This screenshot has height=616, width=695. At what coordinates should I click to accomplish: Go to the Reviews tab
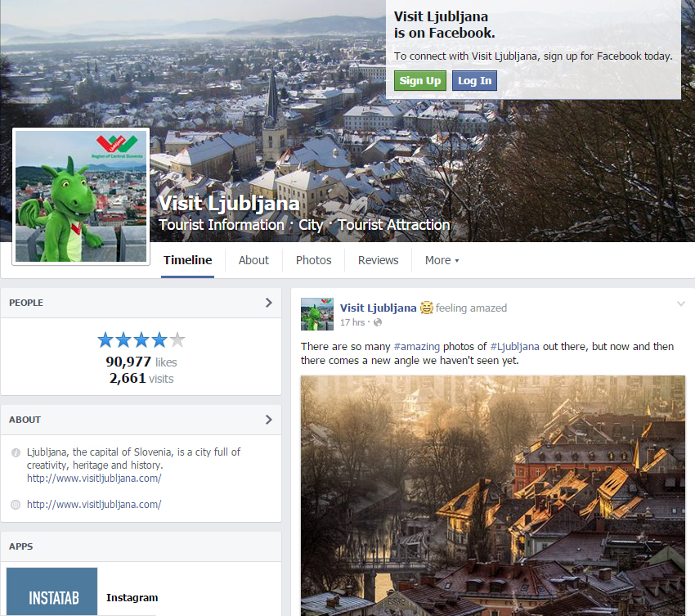(378, 260)
